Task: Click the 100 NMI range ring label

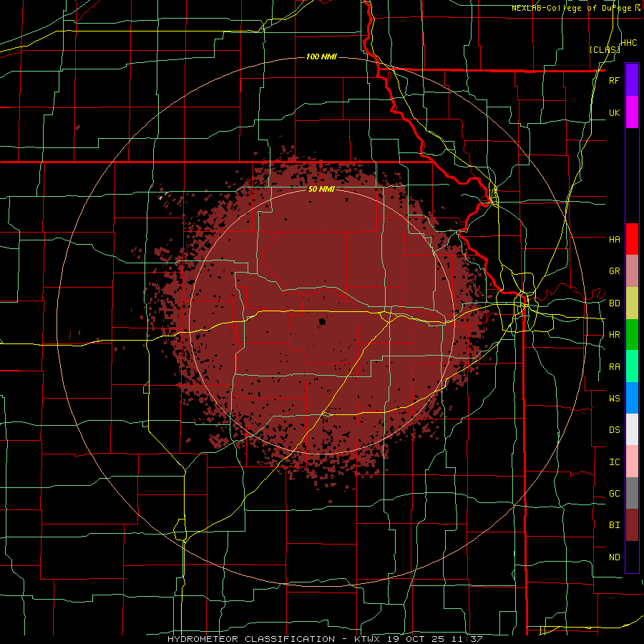Action: (321, 57)
